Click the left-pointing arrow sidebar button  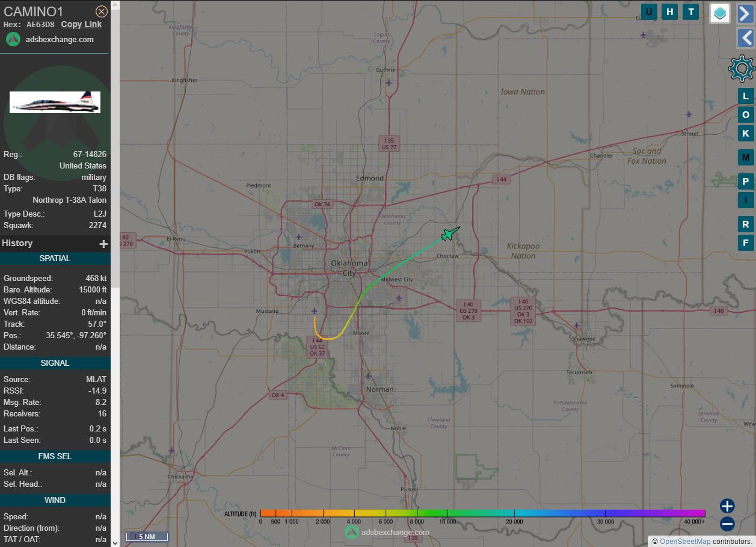pyautogui.click(x=746, y=38)
